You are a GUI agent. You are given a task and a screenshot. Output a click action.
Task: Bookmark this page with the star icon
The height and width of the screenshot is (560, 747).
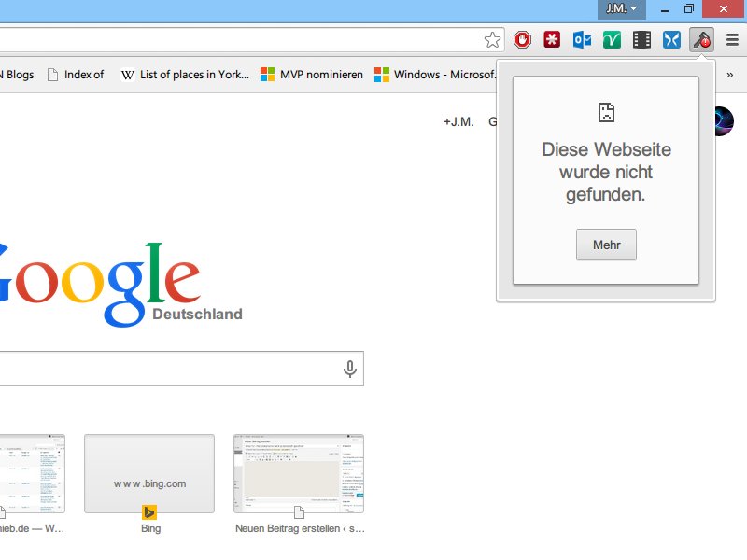[x=492, y=40]
